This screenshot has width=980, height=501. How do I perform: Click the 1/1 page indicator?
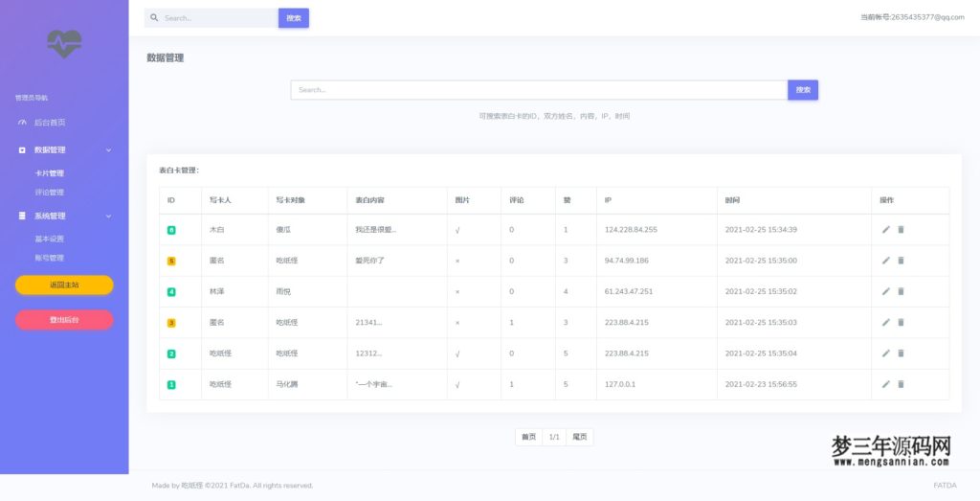554,437
